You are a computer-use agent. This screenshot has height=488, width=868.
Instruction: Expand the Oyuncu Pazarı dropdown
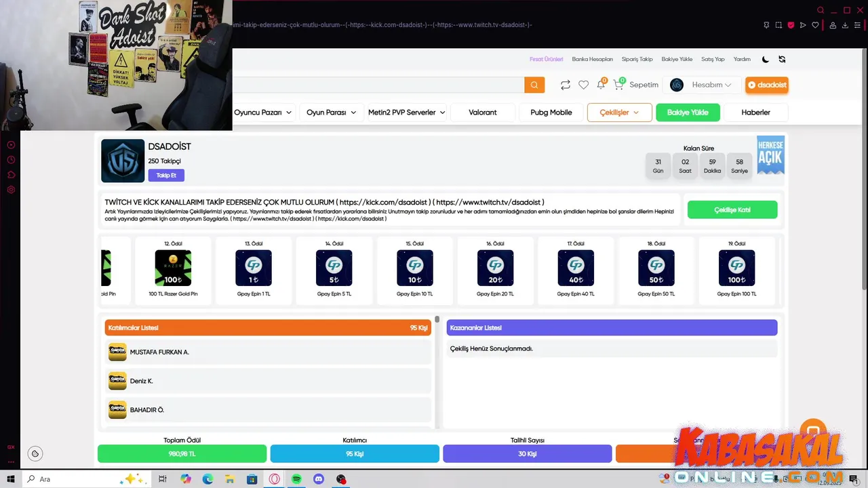point(263,113)
